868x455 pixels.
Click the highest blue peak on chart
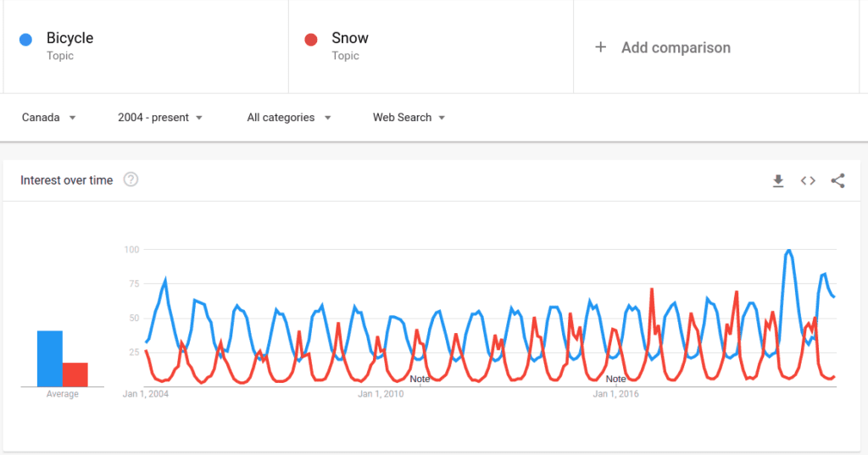tap(789, 251)
